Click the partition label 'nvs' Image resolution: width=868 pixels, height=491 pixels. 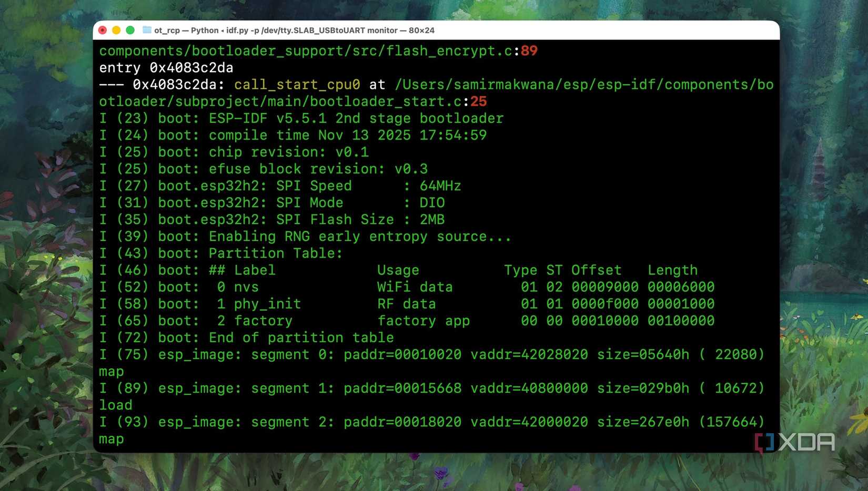click(247, 287)
